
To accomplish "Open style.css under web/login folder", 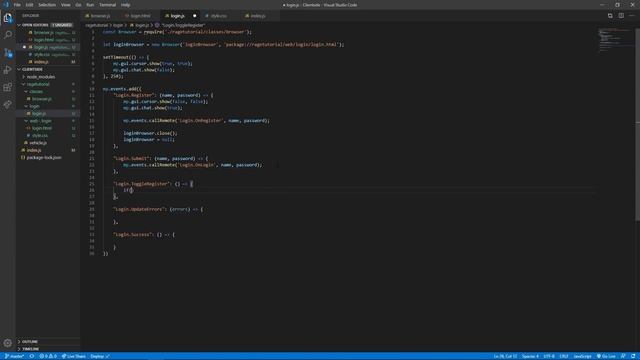I will point(40,136).
